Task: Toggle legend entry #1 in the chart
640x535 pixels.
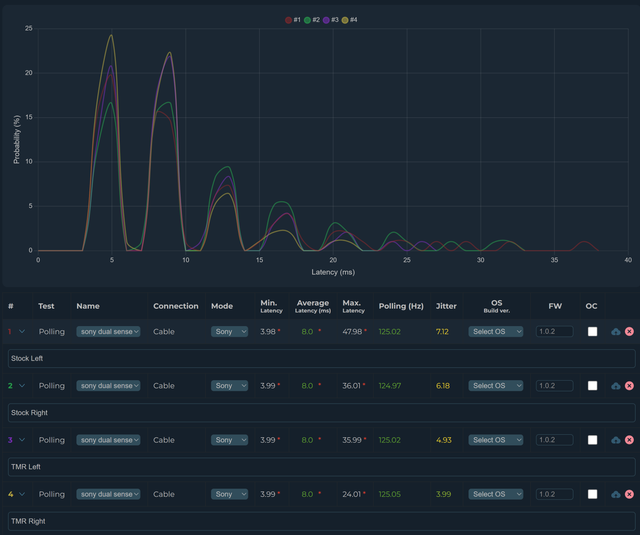Action: coord(293,20)
